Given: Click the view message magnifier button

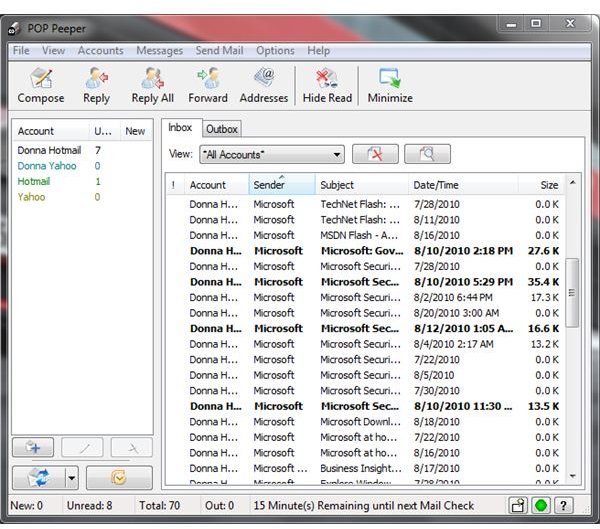Looking at the screenshot, I should [427, 154].
